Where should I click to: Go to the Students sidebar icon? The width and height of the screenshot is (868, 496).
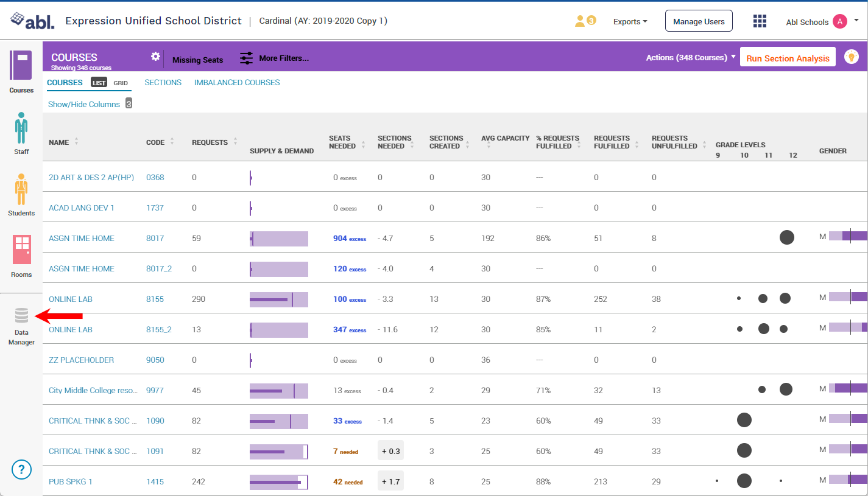[x=21, y=189]
